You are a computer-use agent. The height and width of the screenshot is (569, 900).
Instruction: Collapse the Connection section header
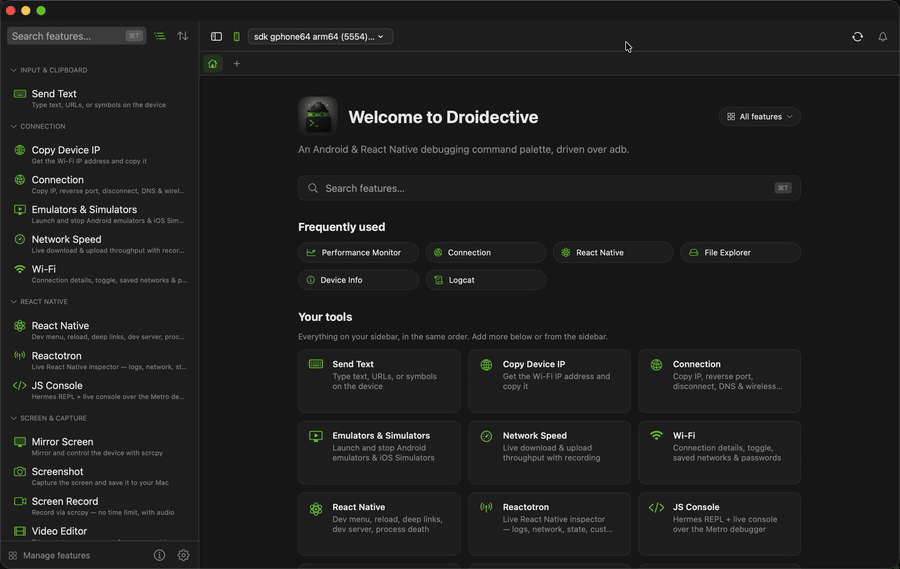38,126
